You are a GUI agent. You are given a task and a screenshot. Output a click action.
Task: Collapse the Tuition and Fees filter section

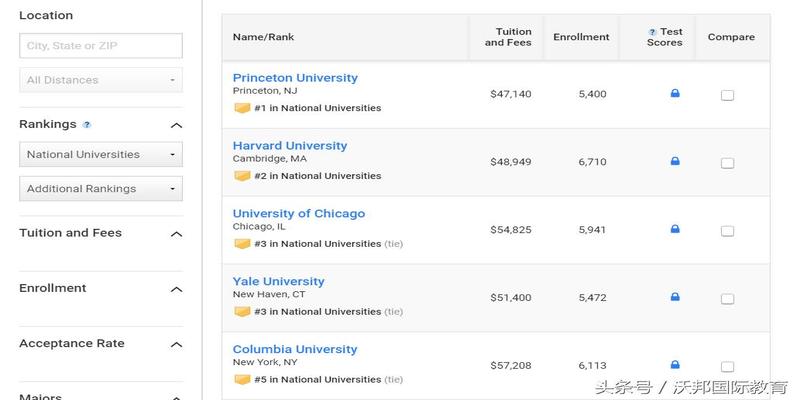(176, 234)
